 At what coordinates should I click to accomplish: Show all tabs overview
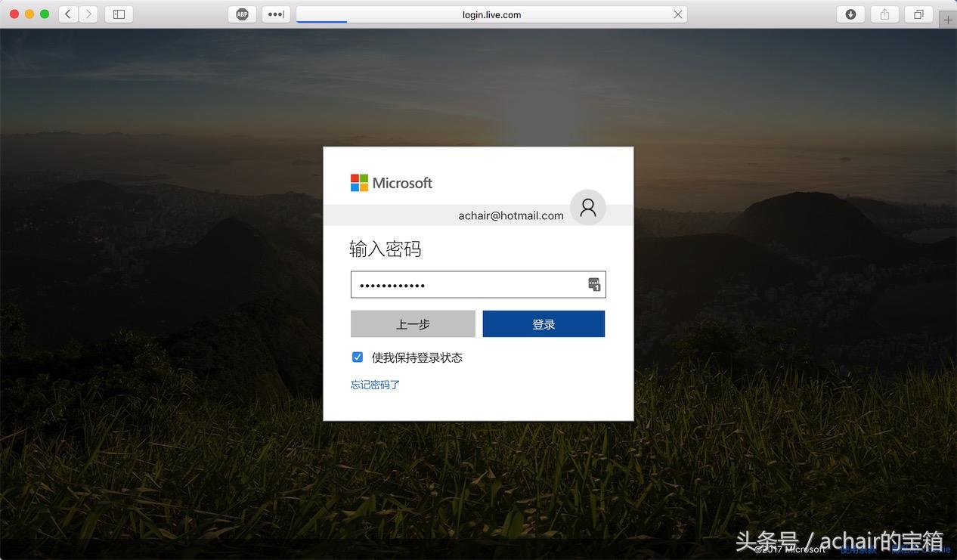pyautogui.click(x=918, y=14)
